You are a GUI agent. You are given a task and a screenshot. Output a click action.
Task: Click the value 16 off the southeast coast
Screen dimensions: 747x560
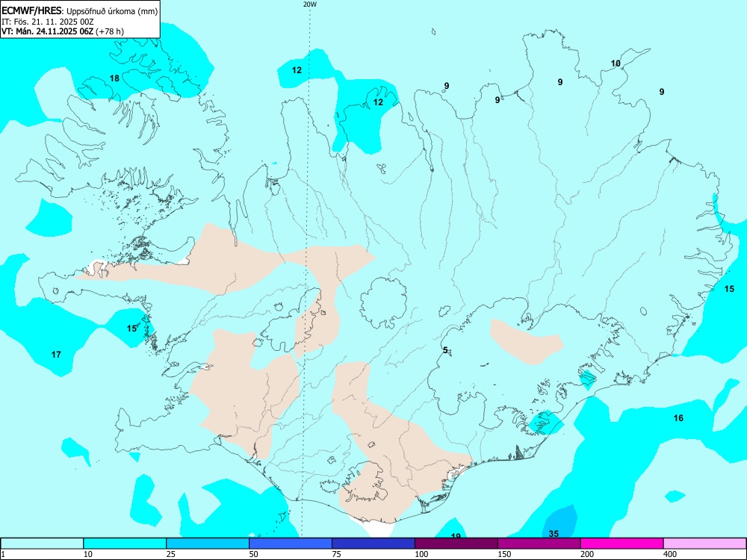pyautogui.click(x=678, y=418)
